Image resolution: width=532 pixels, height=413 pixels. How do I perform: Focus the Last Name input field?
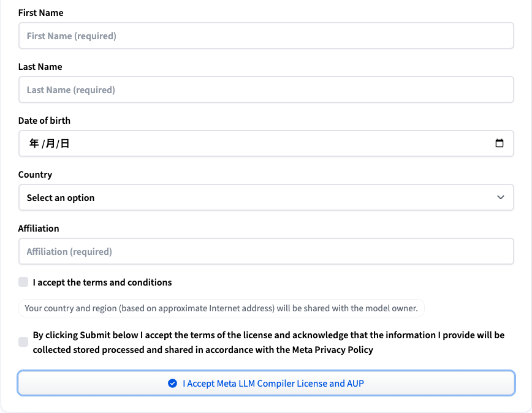point(266,89)
